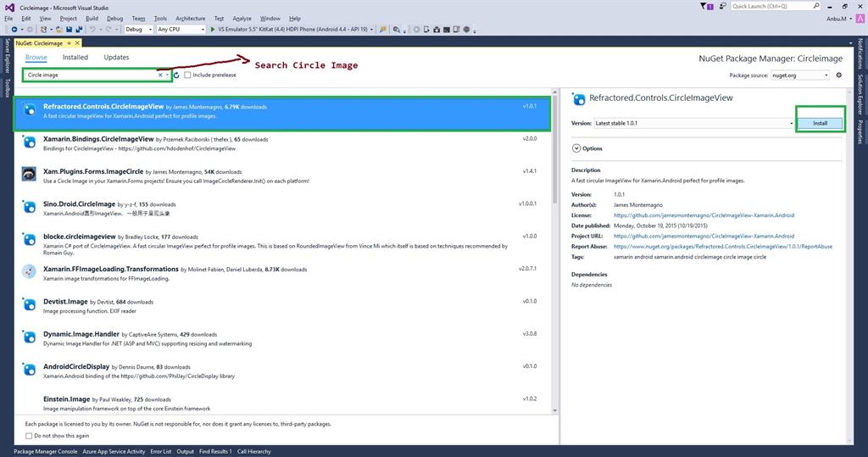Click the Dynamic.Image.Handler package icon

(x=29, y=337)
